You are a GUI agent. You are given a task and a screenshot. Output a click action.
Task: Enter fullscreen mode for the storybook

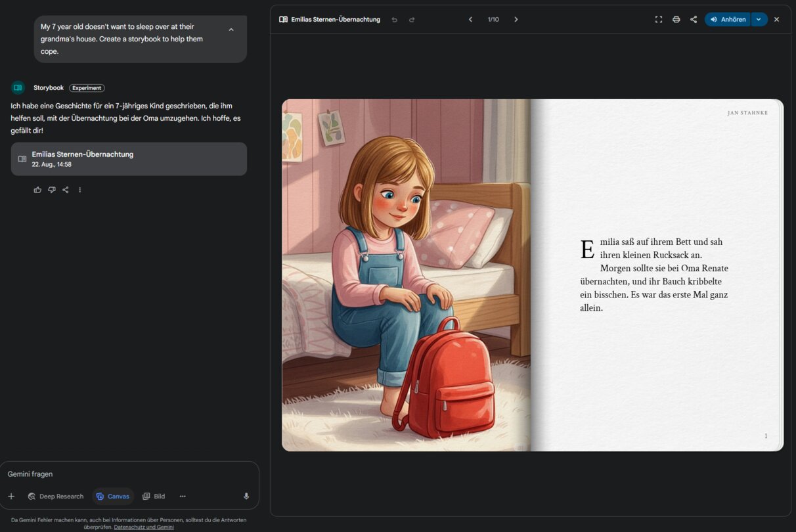tap(659, 20)
